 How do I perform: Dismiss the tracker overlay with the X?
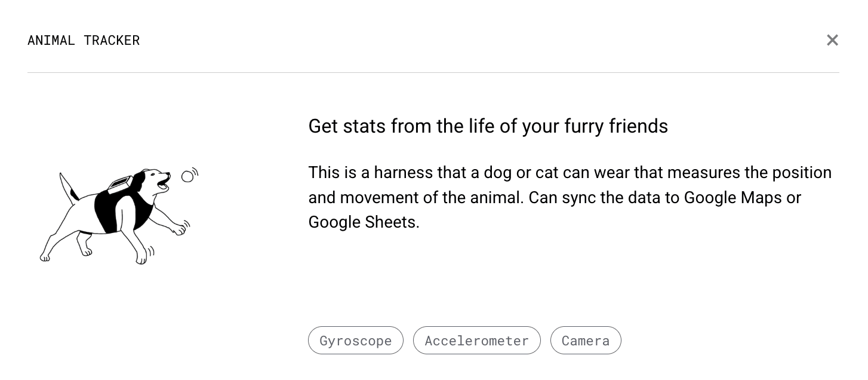832,40
